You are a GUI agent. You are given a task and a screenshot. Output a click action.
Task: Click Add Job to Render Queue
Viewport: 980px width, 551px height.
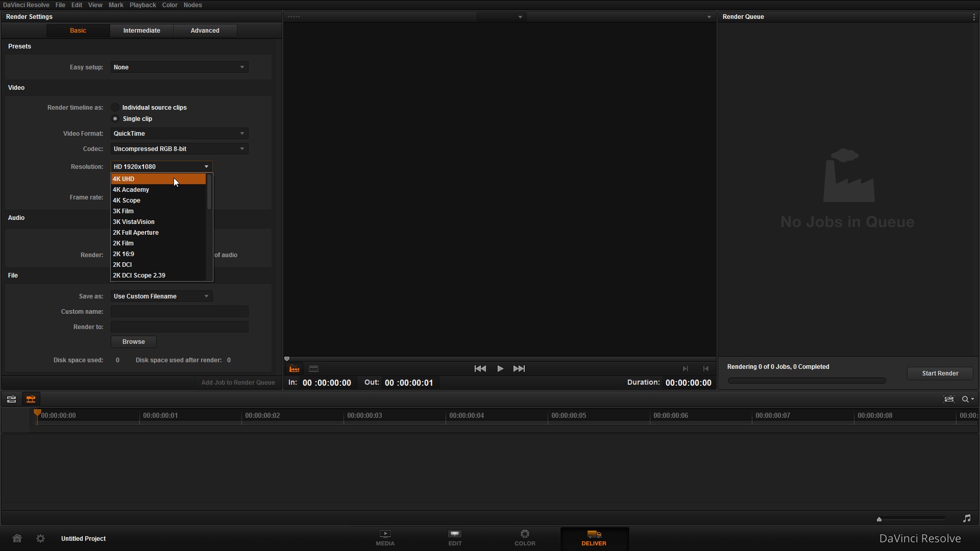(238, 383)
